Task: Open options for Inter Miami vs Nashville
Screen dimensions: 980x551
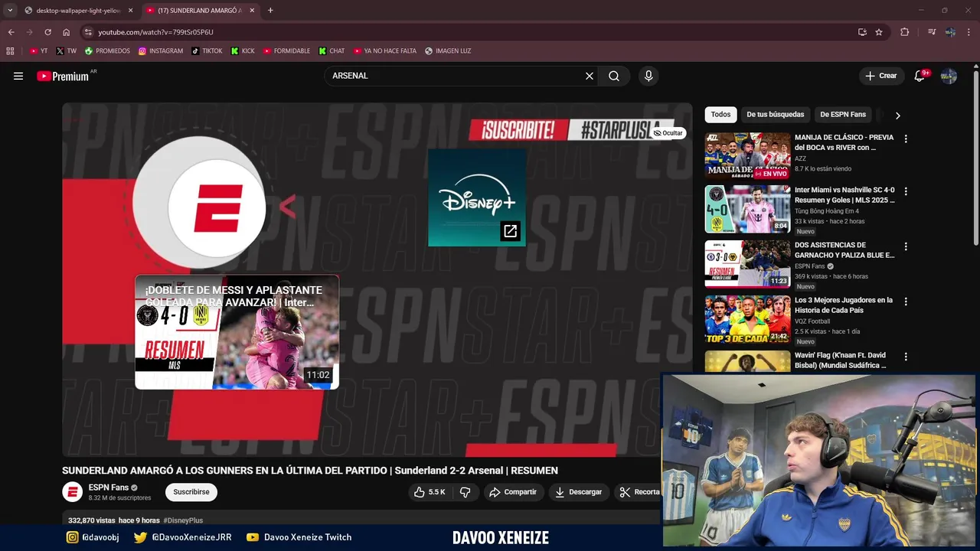Action: [906, 191]
